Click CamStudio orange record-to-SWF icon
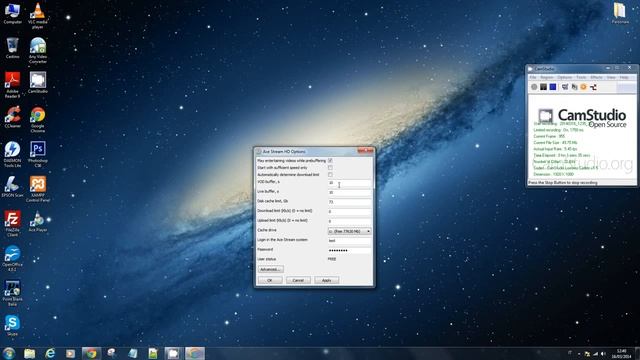Screen dimensions: 640x360 (x=584, y=87)
